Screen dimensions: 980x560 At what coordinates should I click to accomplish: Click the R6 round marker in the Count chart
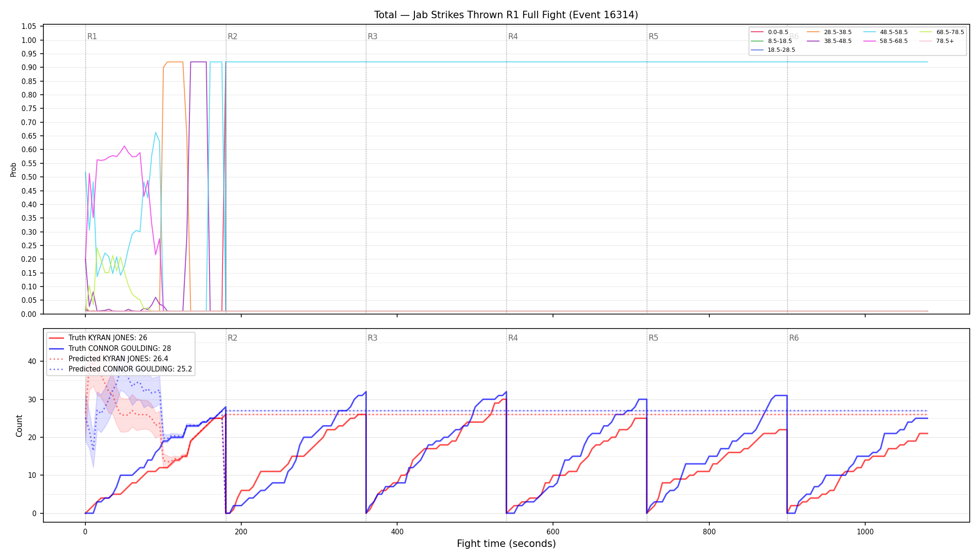pos(794,338)
